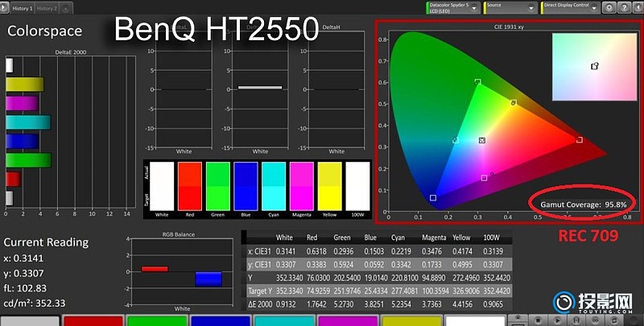The height and width of the screenshot is (326, 644).
Task: Click the Yellow actual/target comparison patch
Action: coord(329,187)
